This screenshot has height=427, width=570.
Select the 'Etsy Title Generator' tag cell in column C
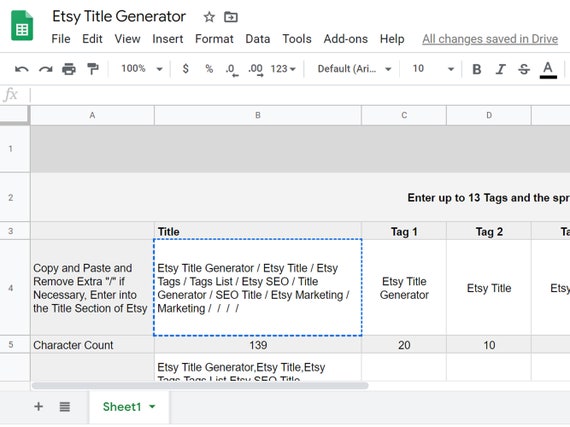click(x=404, y=287)
